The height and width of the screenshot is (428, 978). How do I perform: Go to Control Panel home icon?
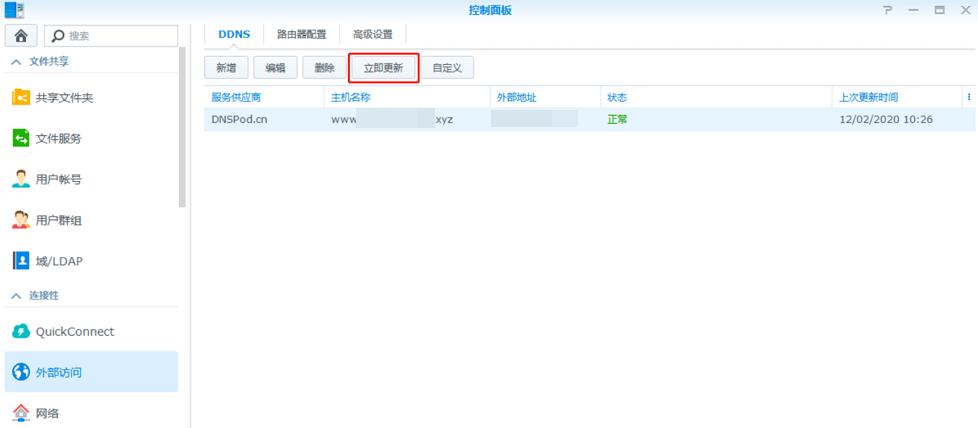(x=21, y=36)
